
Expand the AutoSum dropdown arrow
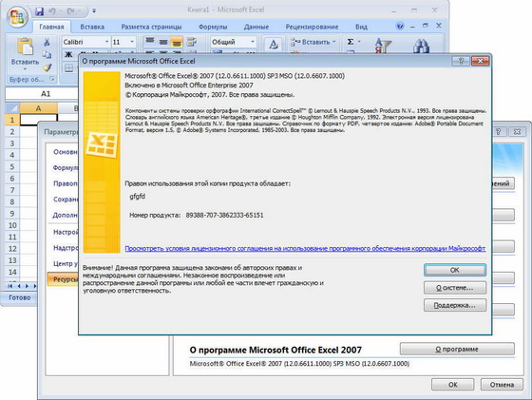(x=359, y=42)
